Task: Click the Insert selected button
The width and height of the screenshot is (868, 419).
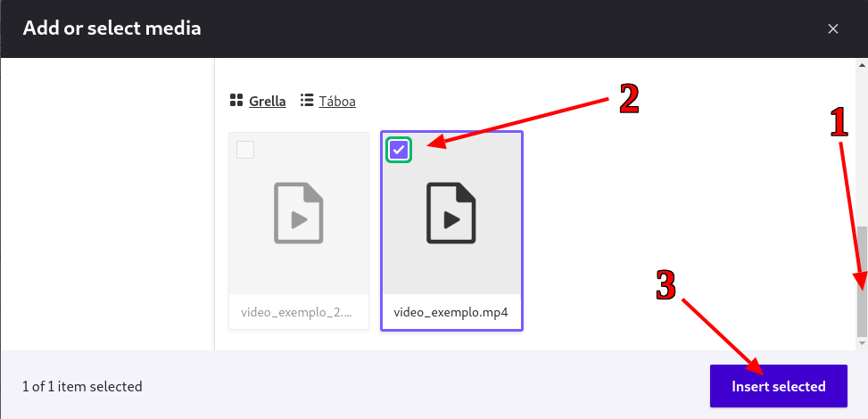Action: coord(778,386)
